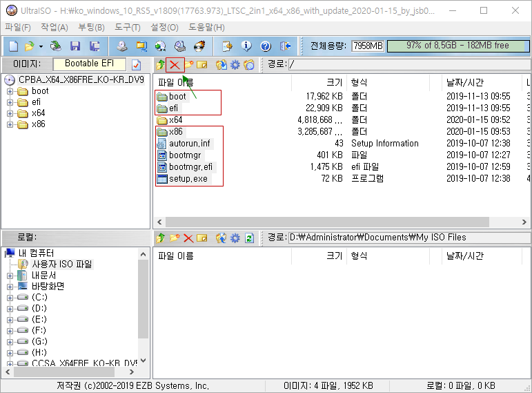The width and height of the screenshot is (532, 393).
Task: Click the open CD/DVD disc icon
Action: tap(55, 46)
